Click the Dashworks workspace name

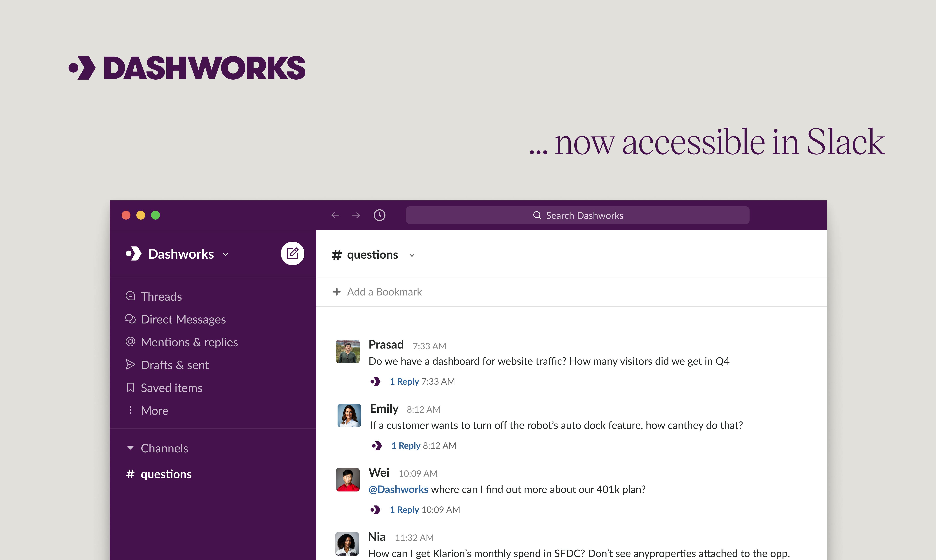181,254
